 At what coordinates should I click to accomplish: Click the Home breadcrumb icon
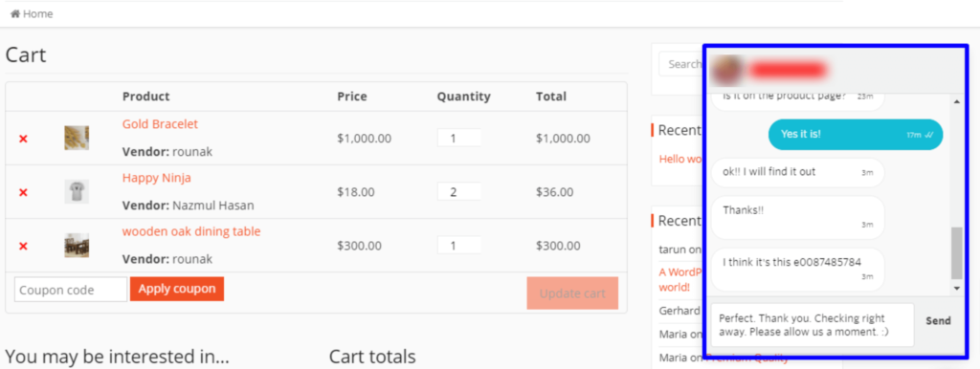coord(15,13)
